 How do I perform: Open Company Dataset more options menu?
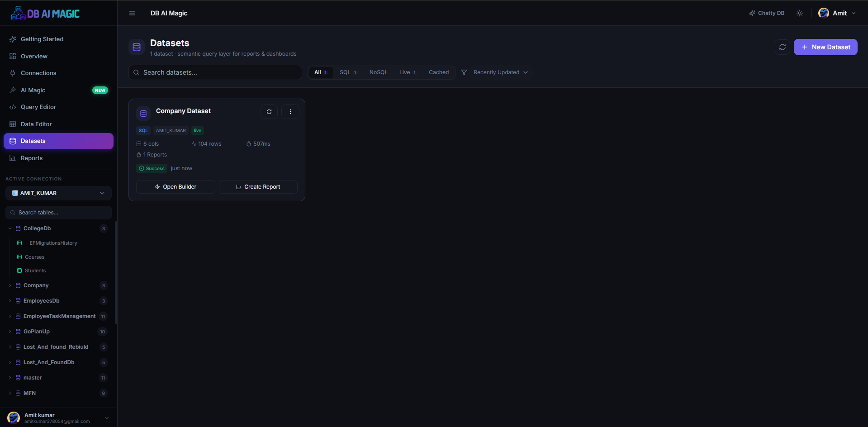[x=290, y=112]
